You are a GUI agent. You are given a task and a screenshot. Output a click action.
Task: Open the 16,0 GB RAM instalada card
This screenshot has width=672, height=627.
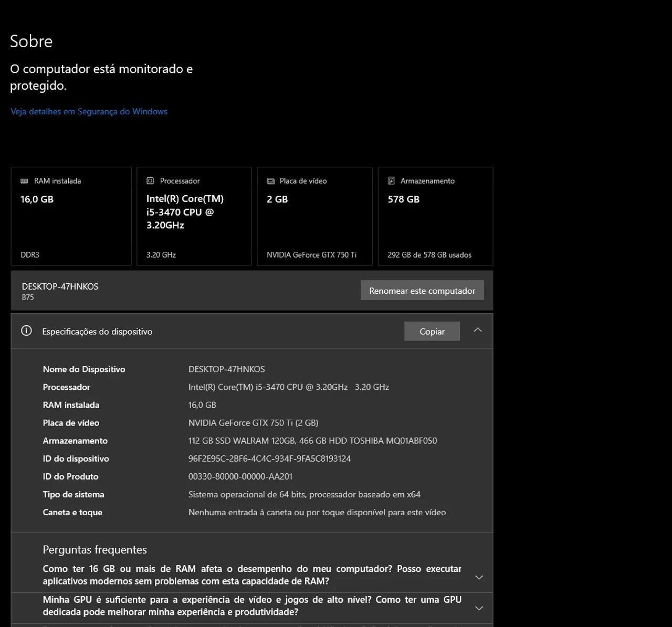pyautogui.click(x=71, y=216)
